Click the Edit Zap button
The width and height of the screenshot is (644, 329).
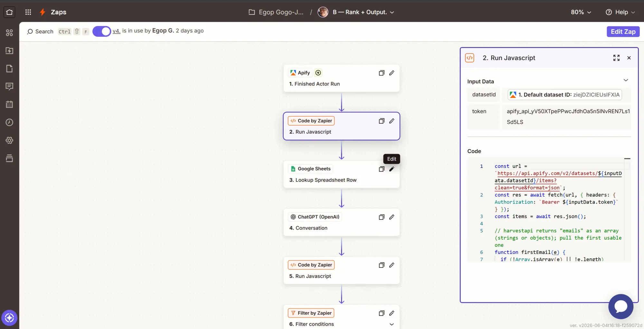[x=623, y=32]
